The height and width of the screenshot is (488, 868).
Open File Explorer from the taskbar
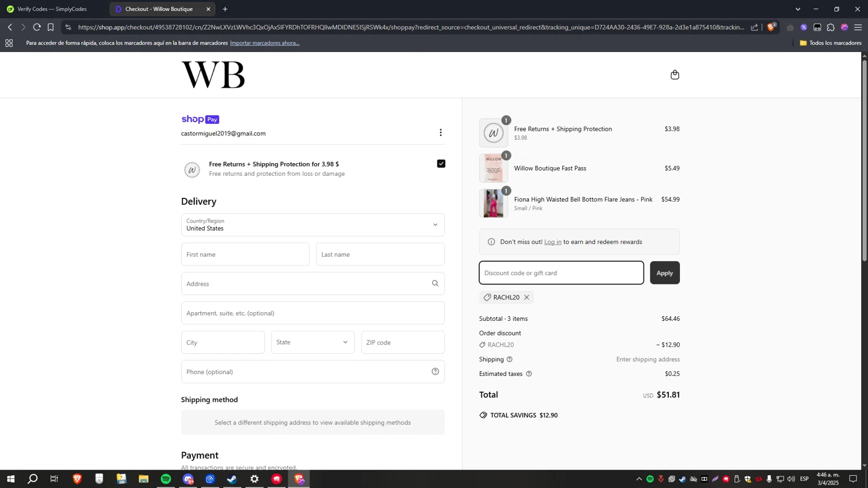pyautogui.click(x=144, y=479)
